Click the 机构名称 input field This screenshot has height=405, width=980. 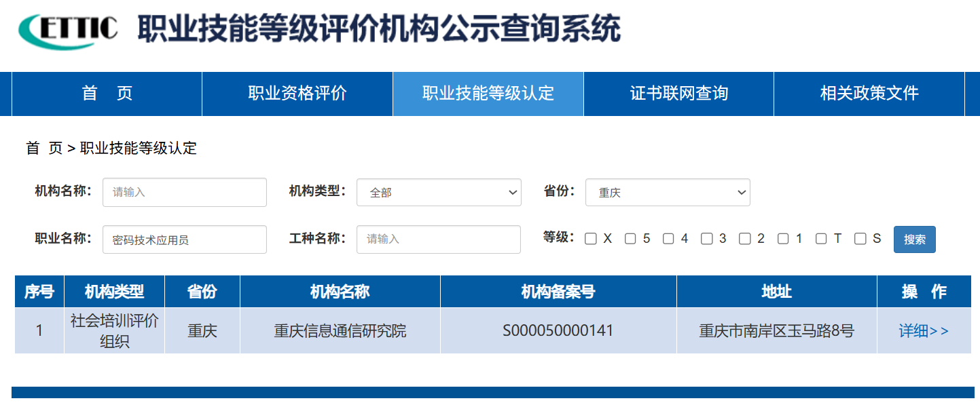tap(184, 192)
